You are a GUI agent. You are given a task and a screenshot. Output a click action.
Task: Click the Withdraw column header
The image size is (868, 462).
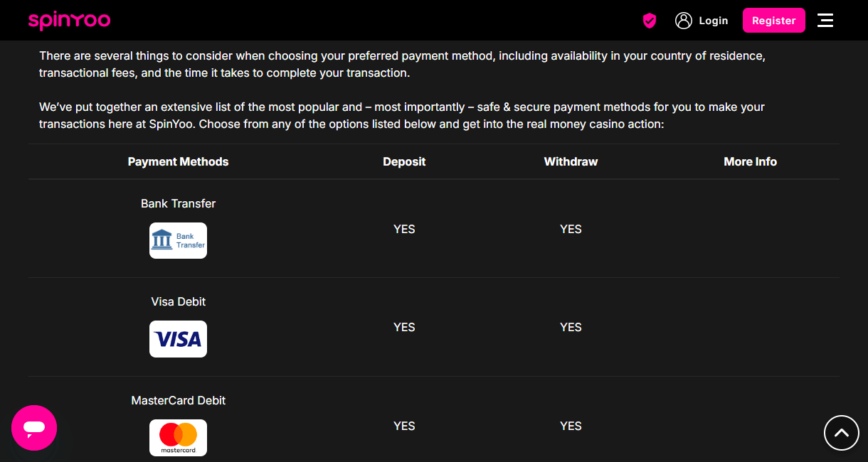pos(571,161)
